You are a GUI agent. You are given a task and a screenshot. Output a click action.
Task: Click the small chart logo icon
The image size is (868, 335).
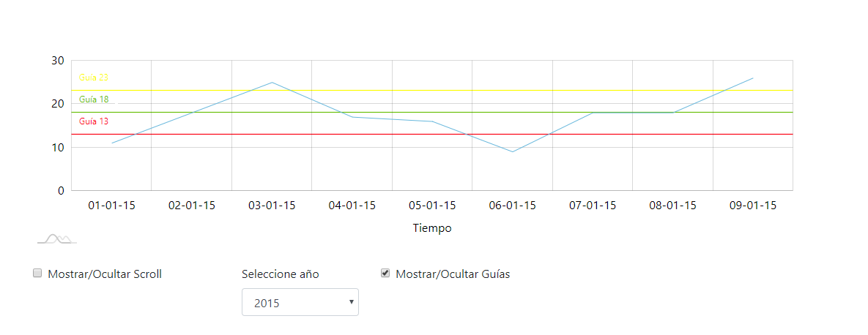click(x=57, y=238)
